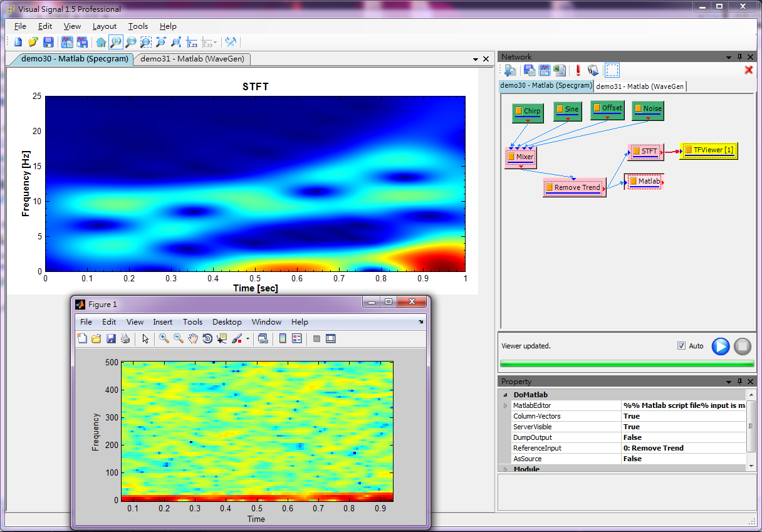
Task: Close the Property panel
Action: click(x=749, y=382)
